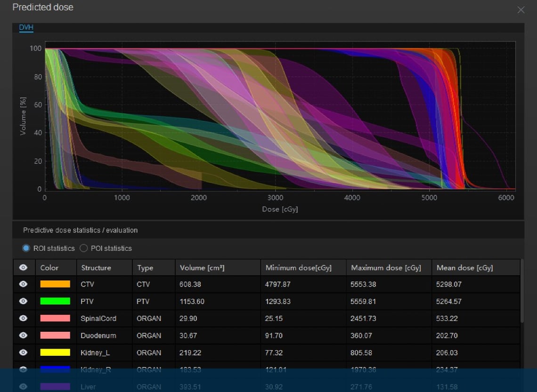
Task: Select the SpinalCord structure name
Action: (98, 319)
